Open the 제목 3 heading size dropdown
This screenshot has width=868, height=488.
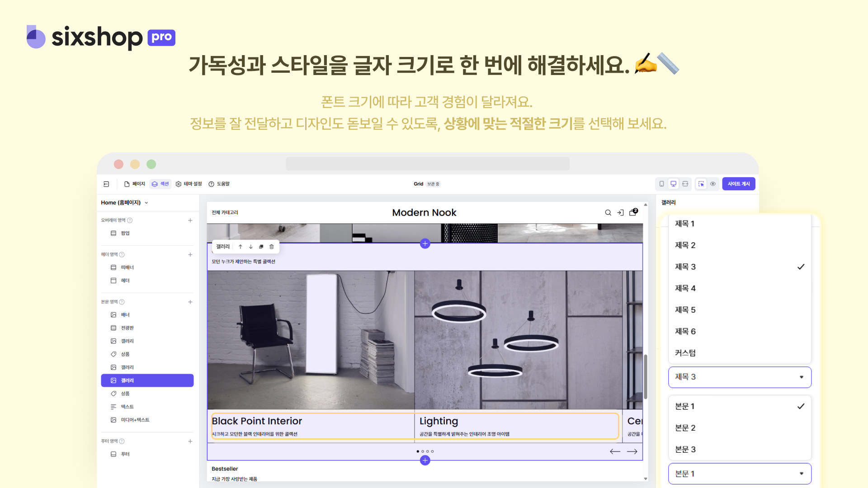click(740, 377)
